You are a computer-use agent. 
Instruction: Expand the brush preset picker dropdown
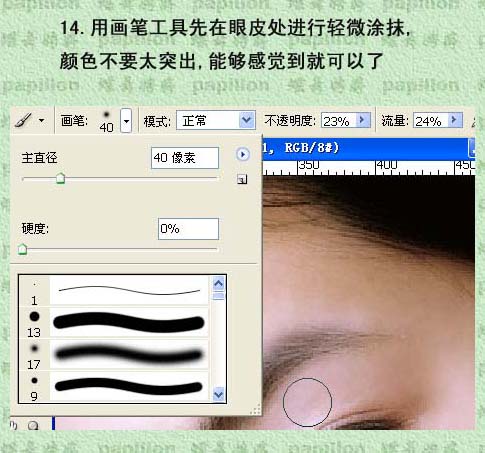[x=126, y=121]
